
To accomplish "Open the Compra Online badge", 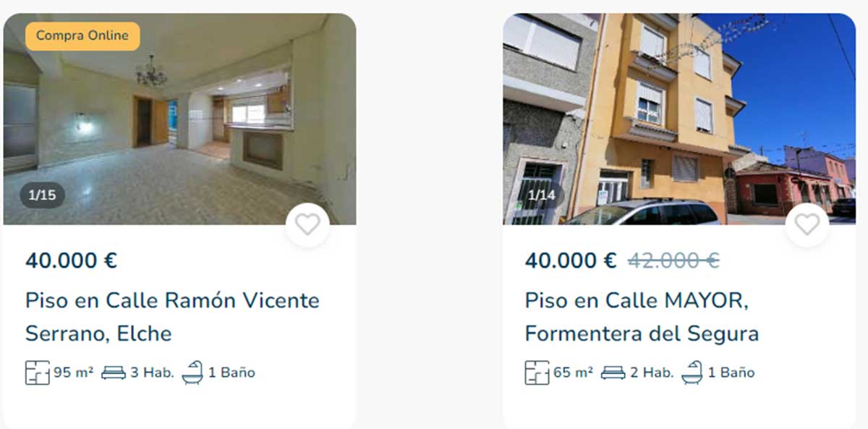I will (x=82, y=35).
